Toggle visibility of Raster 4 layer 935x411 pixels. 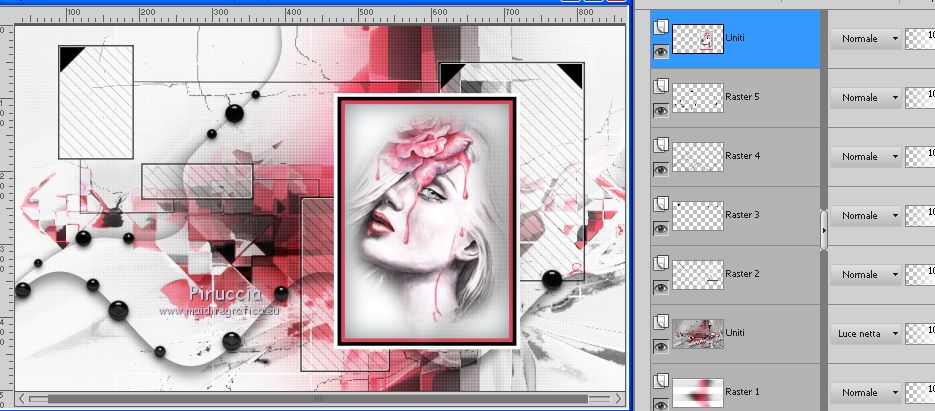[x=661, y=169]
